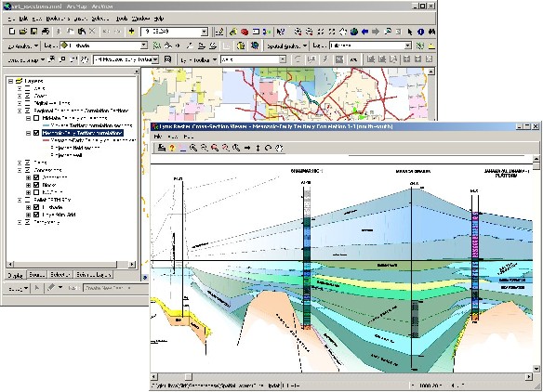Click the Print icon in ArcMap toolbar

point(46,32)
